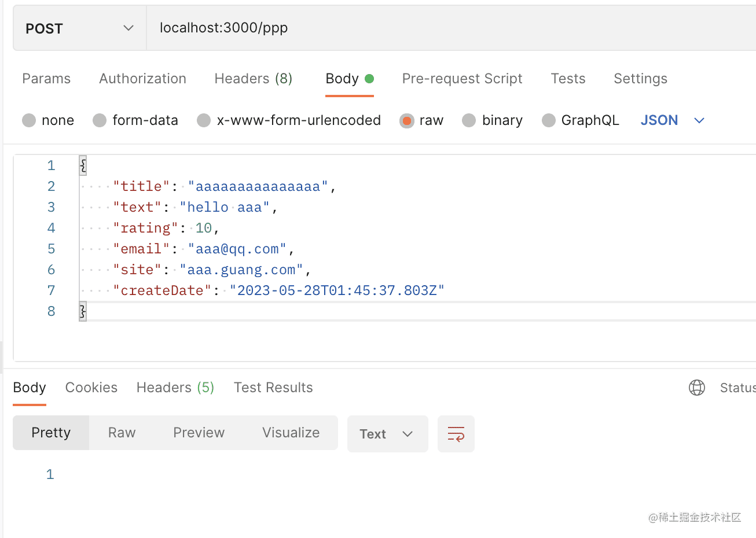Choose the GraphQL body option
Viewport: 756px width, 538px height.
point(548,120)
